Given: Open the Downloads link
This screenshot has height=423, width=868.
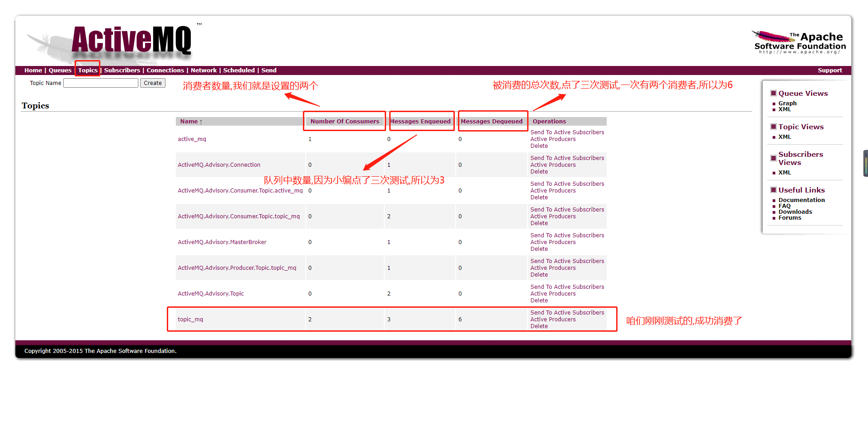Looking at the screenshot, I should 795,212.
